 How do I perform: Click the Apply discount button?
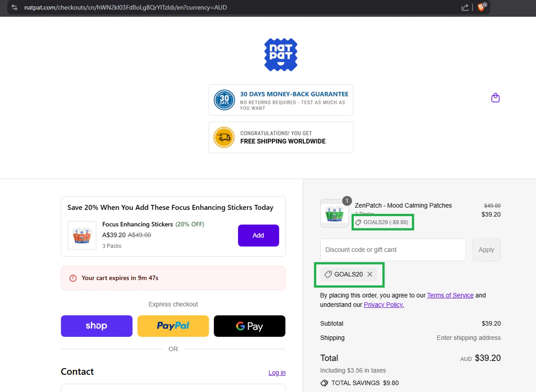click(x=486, y=250)
